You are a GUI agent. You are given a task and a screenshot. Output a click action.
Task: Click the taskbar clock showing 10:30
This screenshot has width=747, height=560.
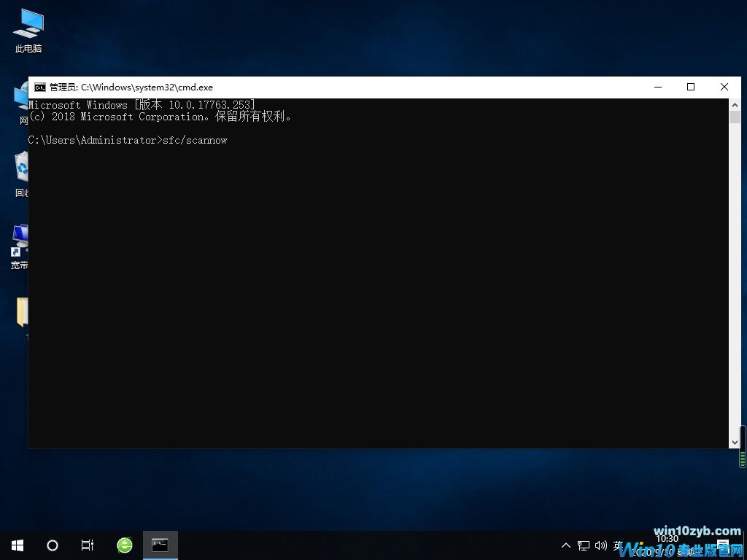[667, 544]
